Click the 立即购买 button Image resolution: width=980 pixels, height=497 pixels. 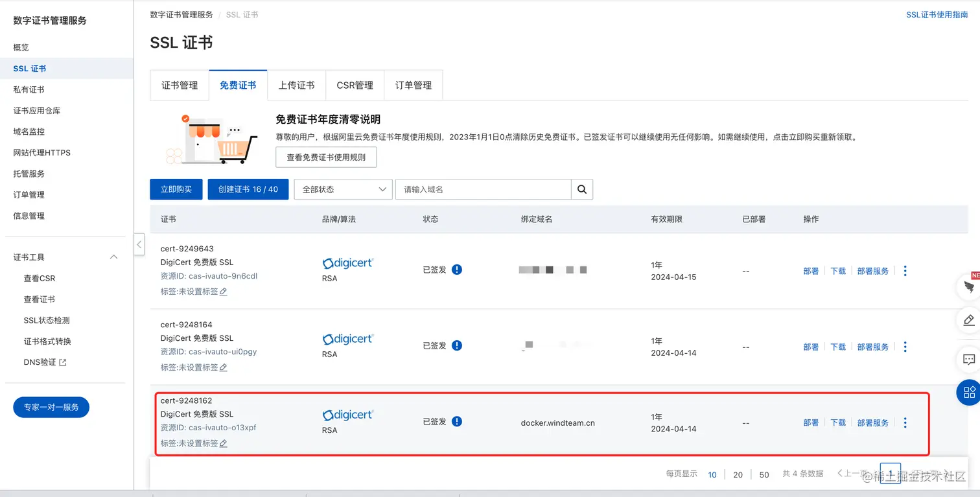point(176,189)
